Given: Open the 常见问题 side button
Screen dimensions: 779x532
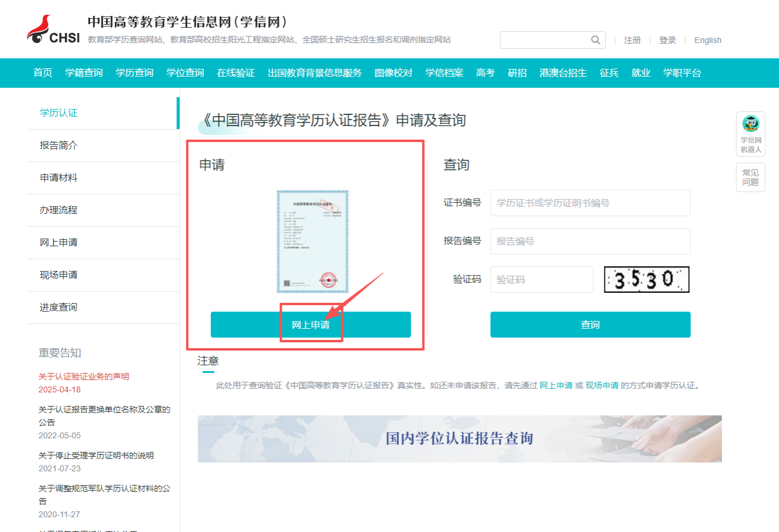Looking at the screenshot, I should pyautogui.click(x=750, y=177).
